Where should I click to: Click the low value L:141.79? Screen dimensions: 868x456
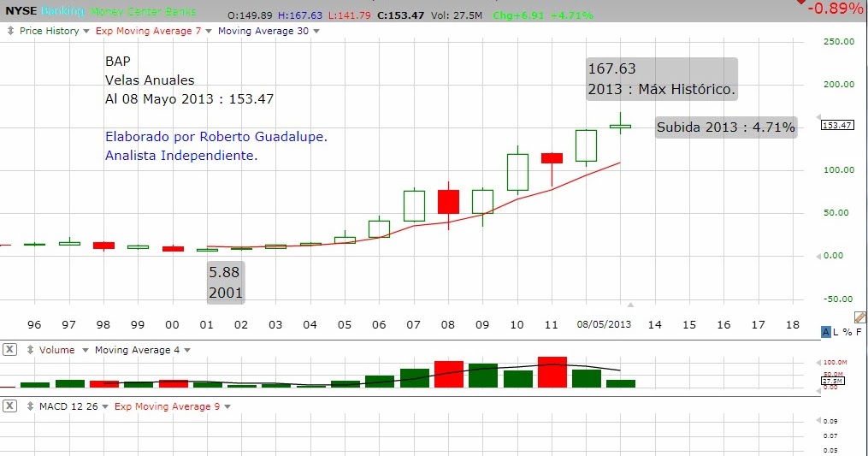pyautogui.click(x=349, y=15)
